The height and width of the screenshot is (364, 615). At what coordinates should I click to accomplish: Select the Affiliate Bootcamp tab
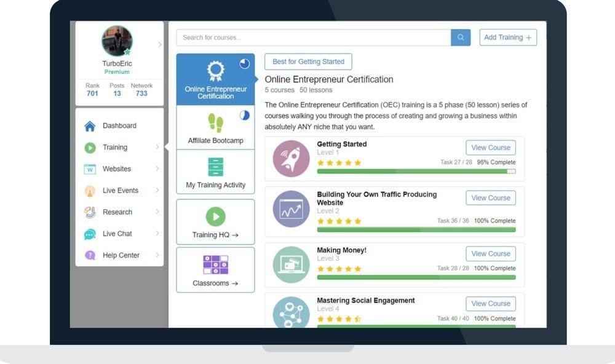click(215, 127)
